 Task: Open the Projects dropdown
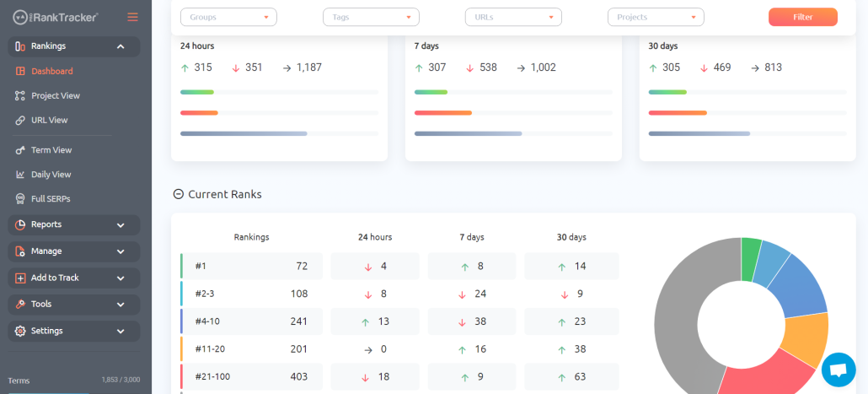pos(656,17)
